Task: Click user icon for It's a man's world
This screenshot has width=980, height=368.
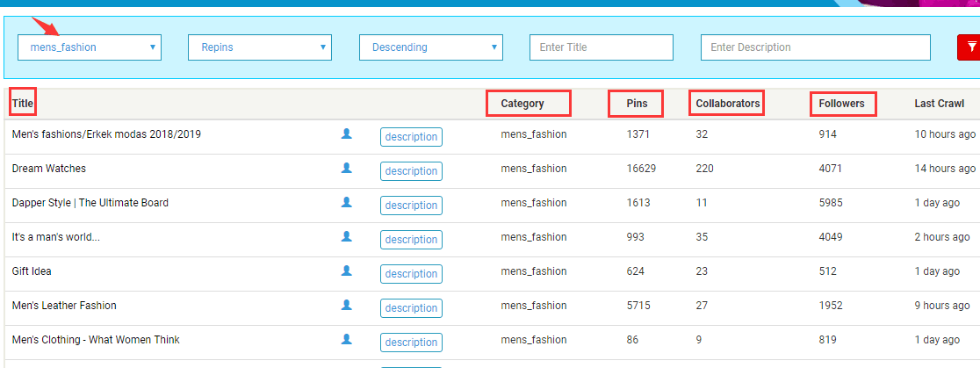Action: pos(346,236)
